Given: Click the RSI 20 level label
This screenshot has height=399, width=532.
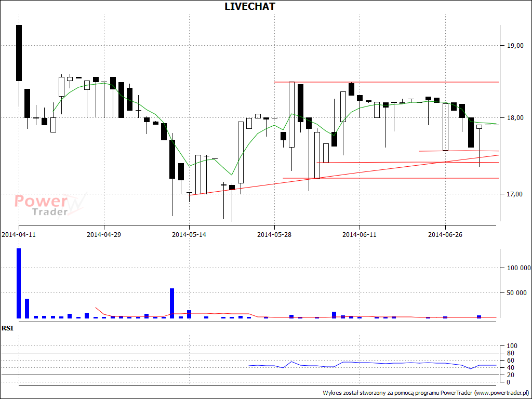Looking at the screenshot, I should point(512,375).
